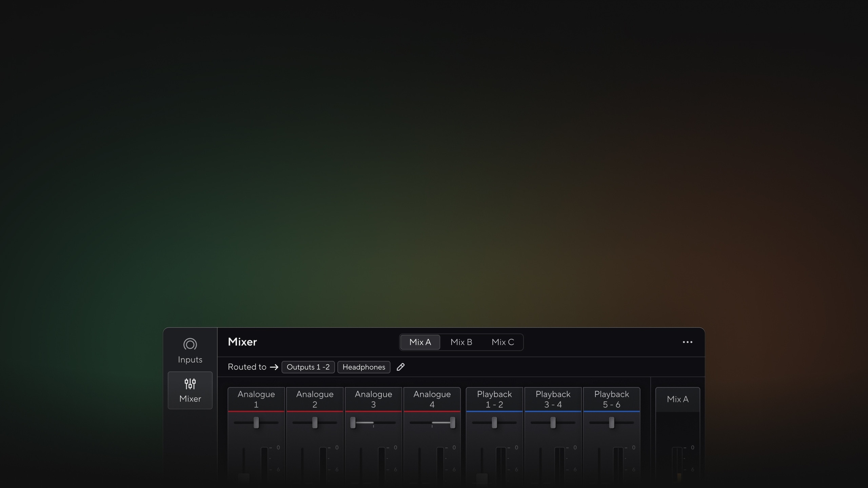This screenshot has height=488, width=868.
Task: Click Analogue 1 pan slider handle
Action: click(256, 423)
